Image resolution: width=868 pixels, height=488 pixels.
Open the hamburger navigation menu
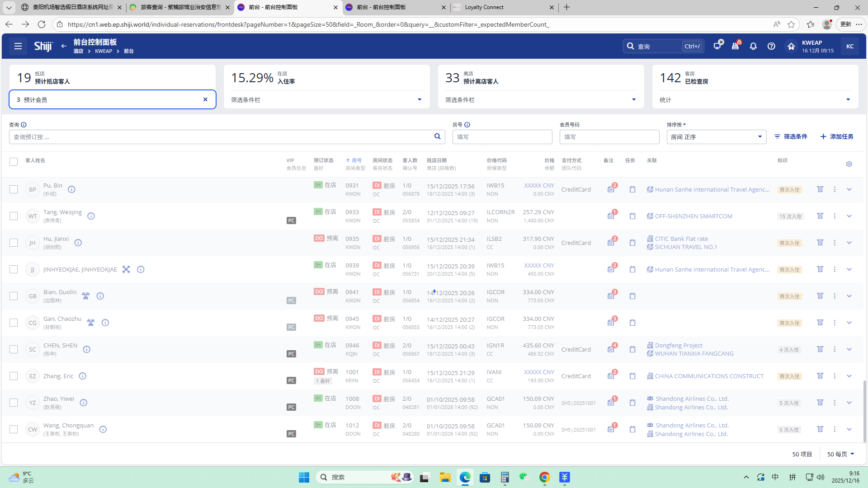tap(18, 46)
